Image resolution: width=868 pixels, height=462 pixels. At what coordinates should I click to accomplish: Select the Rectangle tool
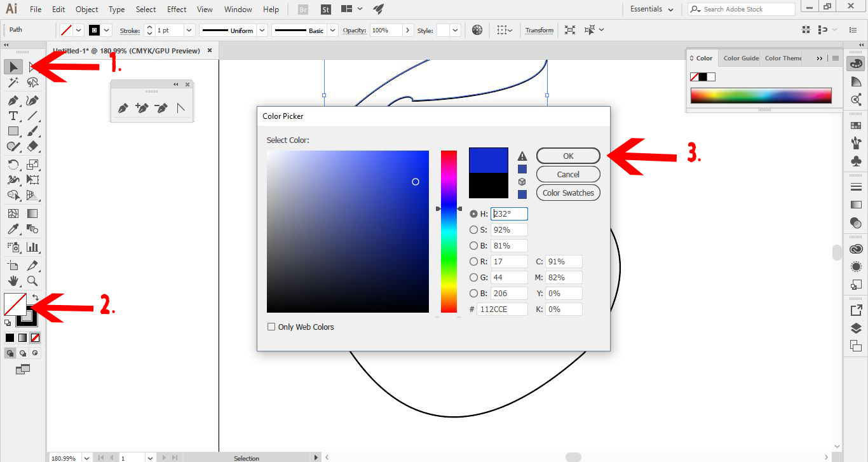(13, 131)
